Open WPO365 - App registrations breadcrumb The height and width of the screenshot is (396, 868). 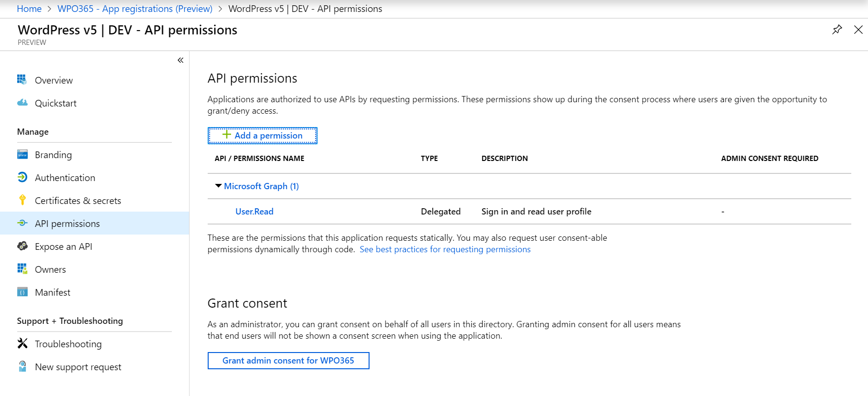(135, 9)
